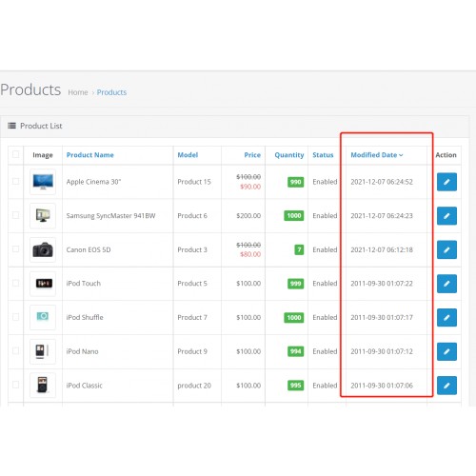
Task: Click the Product List icon
Action: (11, 126)
